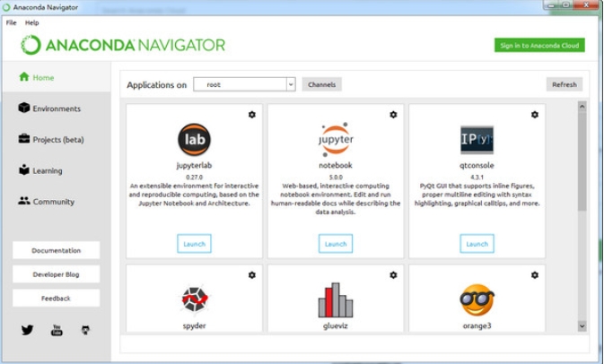
Task: Open the Help menu
Action: click(x=32, y=22)
